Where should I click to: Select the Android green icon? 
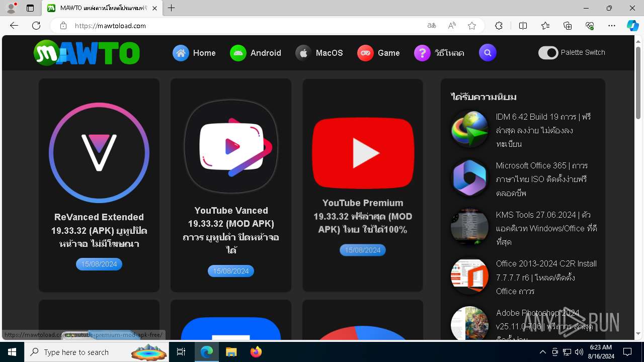pos(238,53)
